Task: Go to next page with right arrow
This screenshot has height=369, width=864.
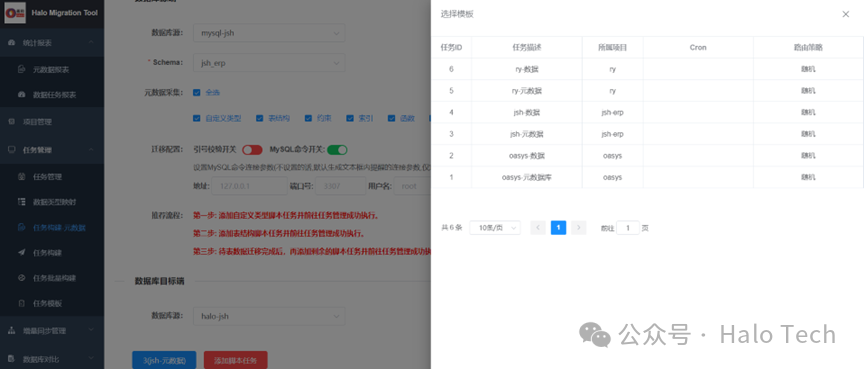Action: (578, 227)
